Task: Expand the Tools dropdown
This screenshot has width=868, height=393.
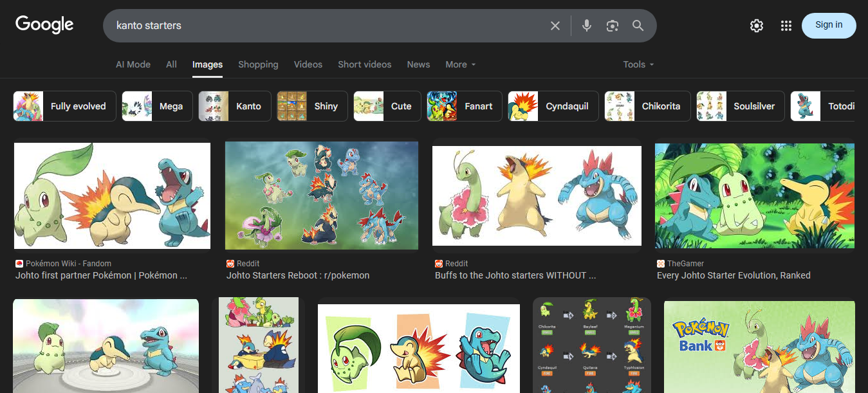Action: click(x=638, y=64)
